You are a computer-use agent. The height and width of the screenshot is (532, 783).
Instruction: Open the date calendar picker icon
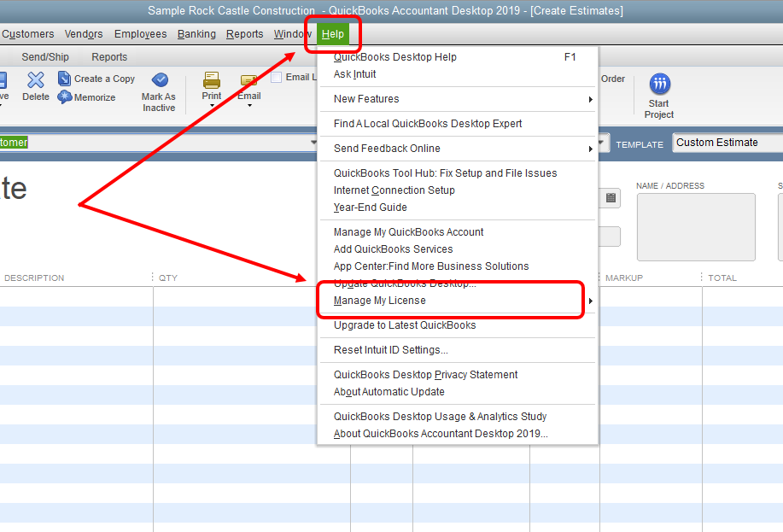[x=611, y=198]
